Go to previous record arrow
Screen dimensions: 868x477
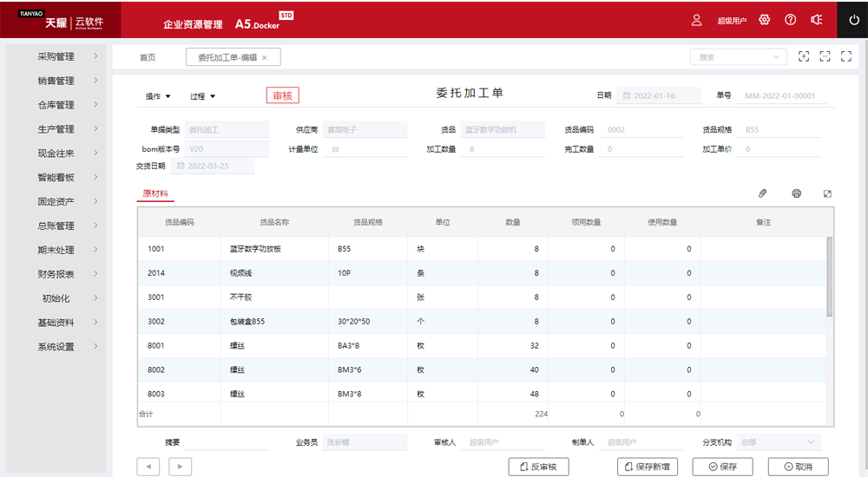click(x=148, y=467)
